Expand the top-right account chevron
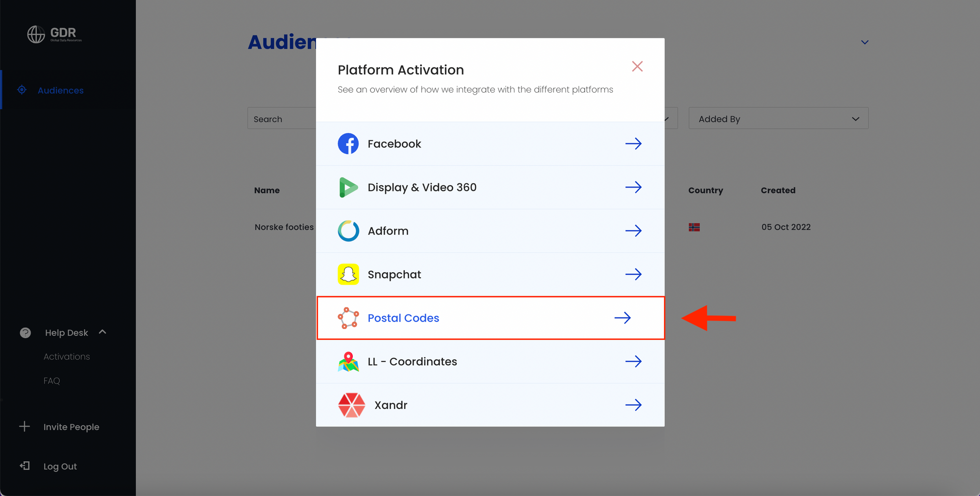Screen dimensions: 980x496 (x=865, y=43)
